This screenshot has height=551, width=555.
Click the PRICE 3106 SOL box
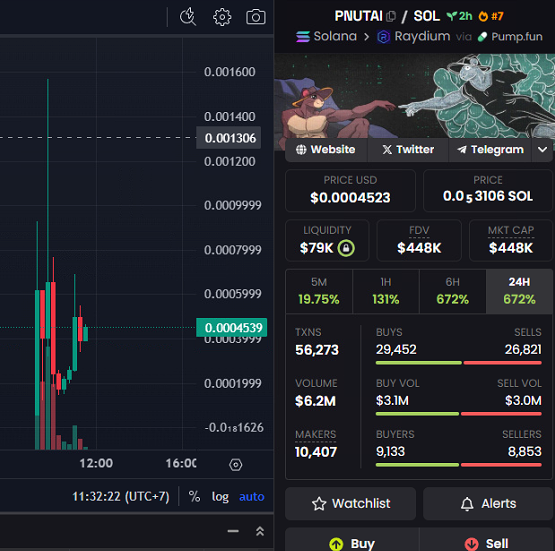(488, 190)
